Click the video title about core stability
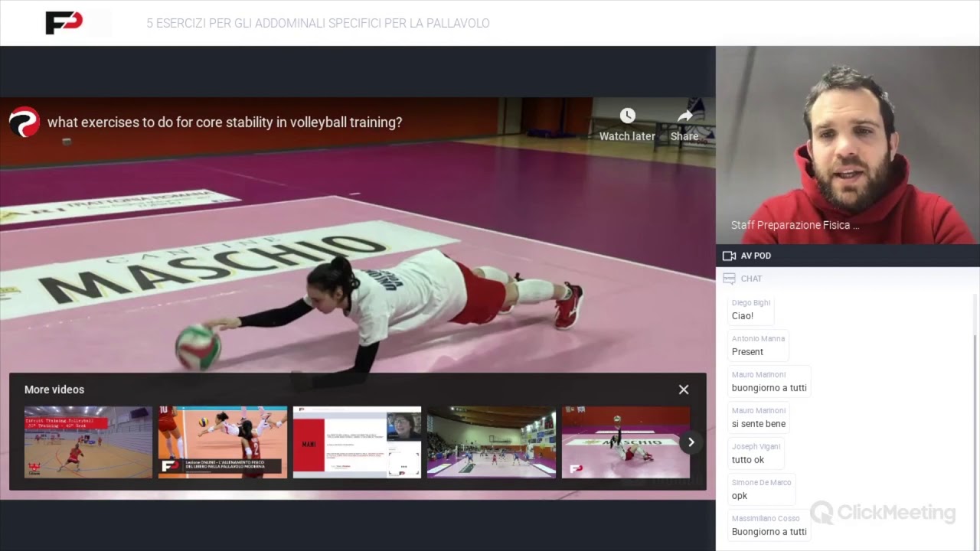This screenshot has width=980, height=551. (x=224, y=122)
